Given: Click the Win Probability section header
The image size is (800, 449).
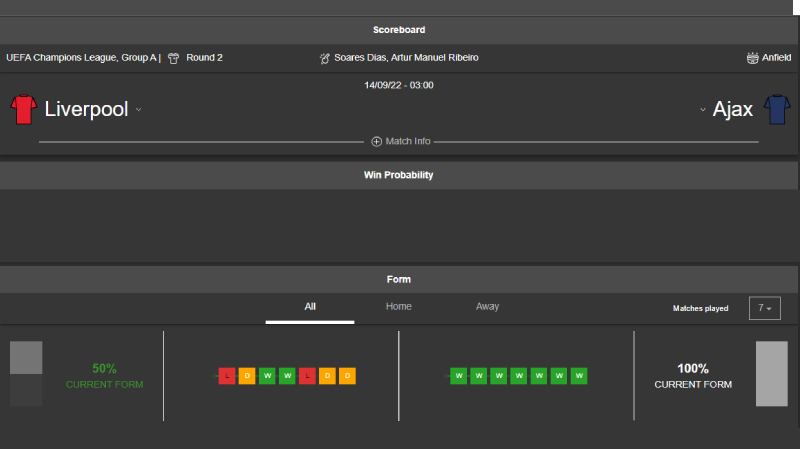Looking at the screenshot, I should point(399,175).
